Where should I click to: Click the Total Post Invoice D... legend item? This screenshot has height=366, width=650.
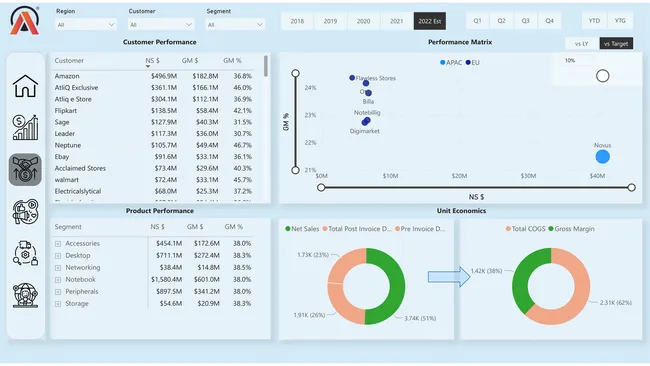(x=357, y=229)
